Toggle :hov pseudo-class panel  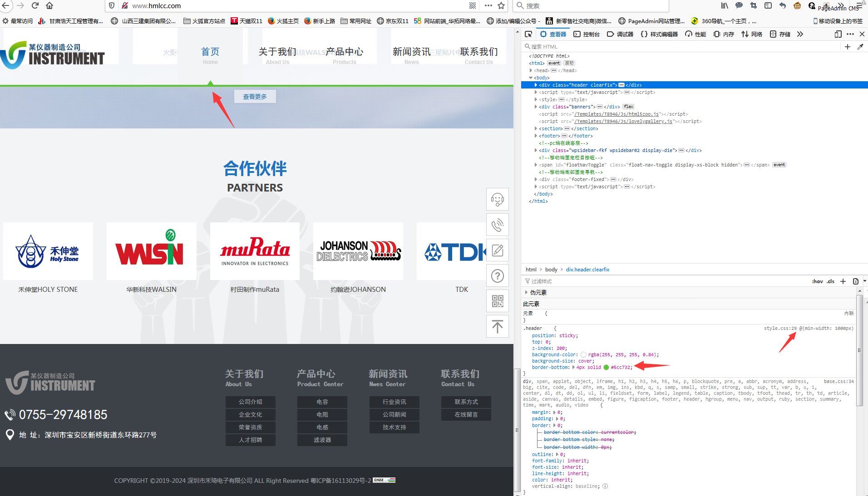point(817,281)
